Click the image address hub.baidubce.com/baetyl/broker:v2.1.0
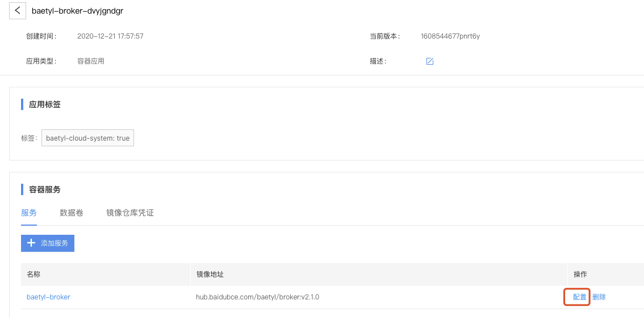Screen dimensions: 644x317 tap(257, 297)
